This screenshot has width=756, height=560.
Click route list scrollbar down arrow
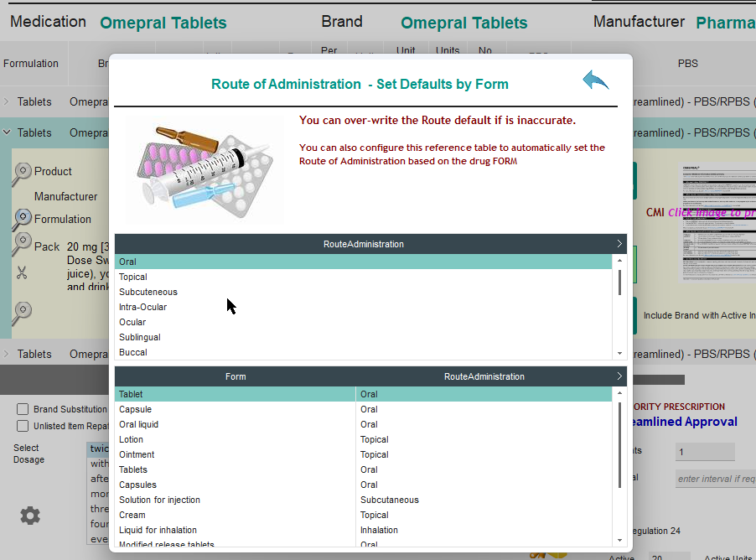tap(619, 354)
